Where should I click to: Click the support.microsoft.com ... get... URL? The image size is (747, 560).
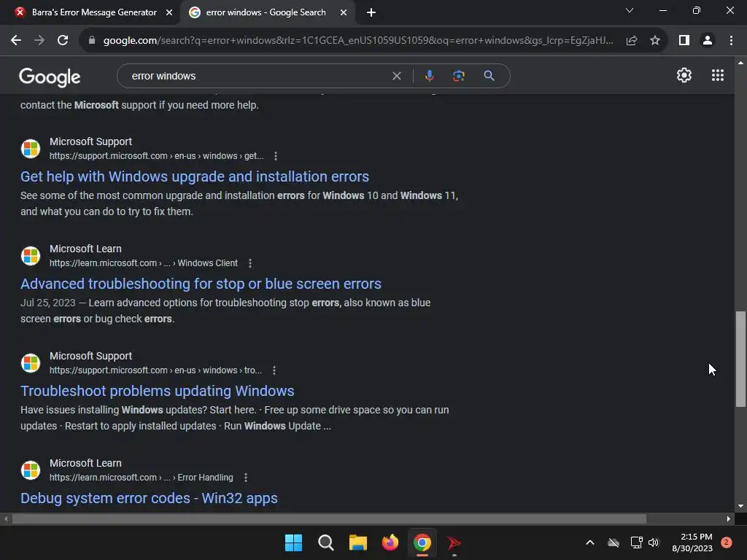[156, 156]
